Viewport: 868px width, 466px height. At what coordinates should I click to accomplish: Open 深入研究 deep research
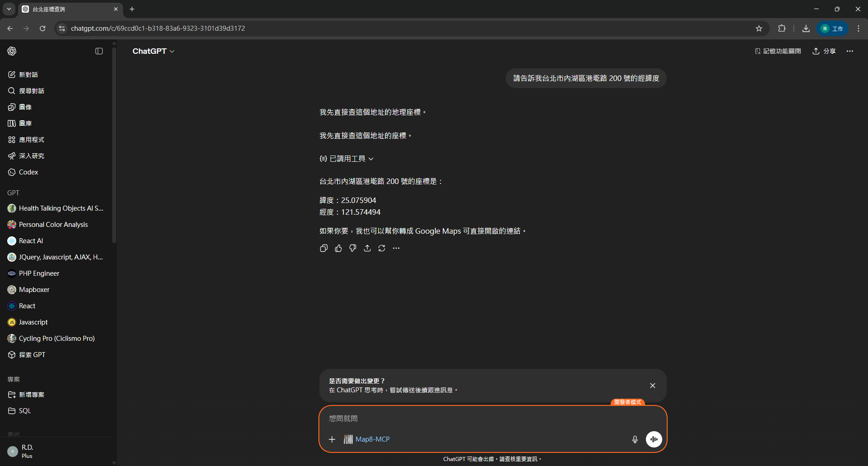pyautogui.click(x=55, y=156)
